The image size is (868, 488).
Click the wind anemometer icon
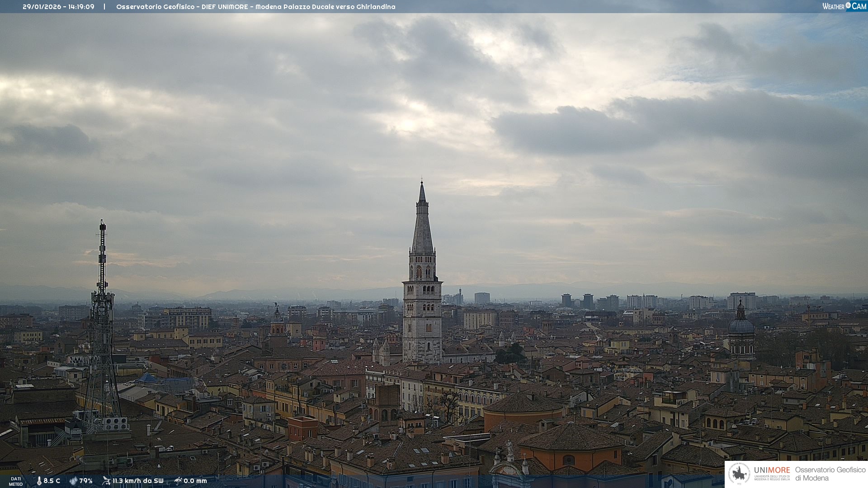click(106, 481)
